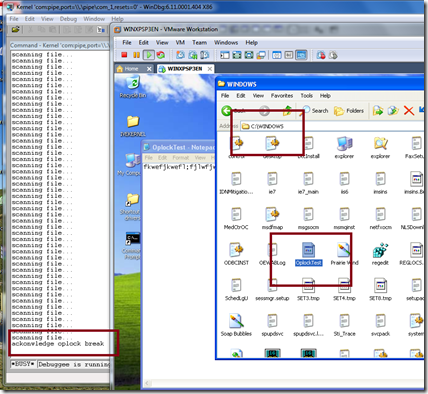Viewport: 428px width, 394px height.
Task: Click the Explorer Up folder icon
Action: (287, 110)
